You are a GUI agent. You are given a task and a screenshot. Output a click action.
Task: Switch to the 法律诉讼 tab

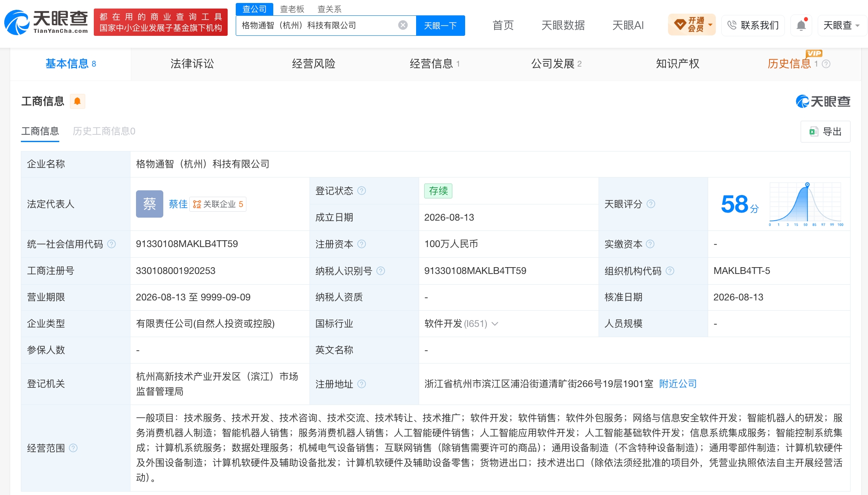click(x=192, y=64)
